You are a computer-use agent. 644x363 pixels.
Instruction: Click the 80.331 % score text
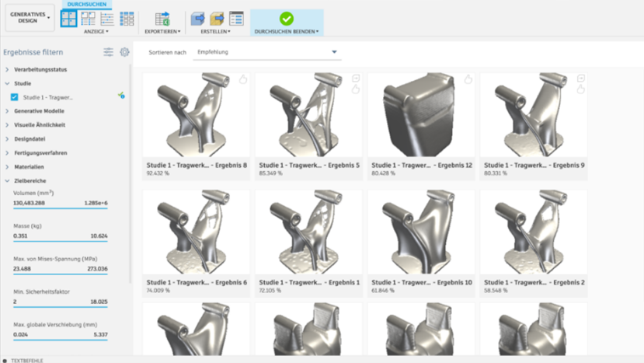pos(496,173)
